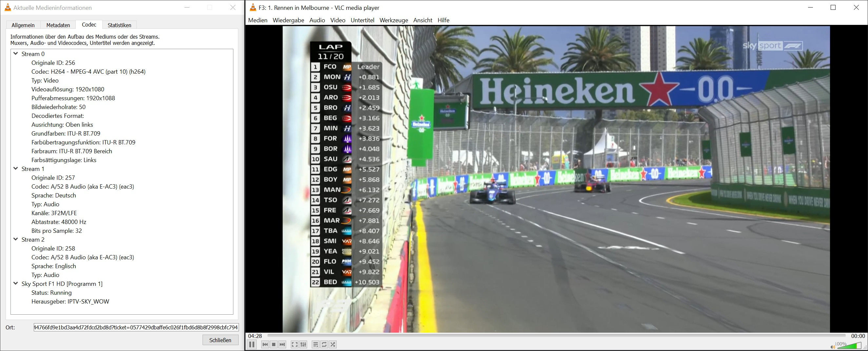Collapse the Sky Sport F1 HD node
The height and width of the screenshot is (351, 868).
15,283
